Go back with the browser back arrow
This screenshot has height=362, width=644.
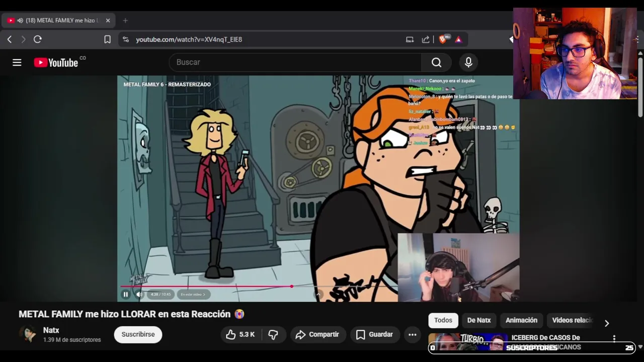click(9, 39)
